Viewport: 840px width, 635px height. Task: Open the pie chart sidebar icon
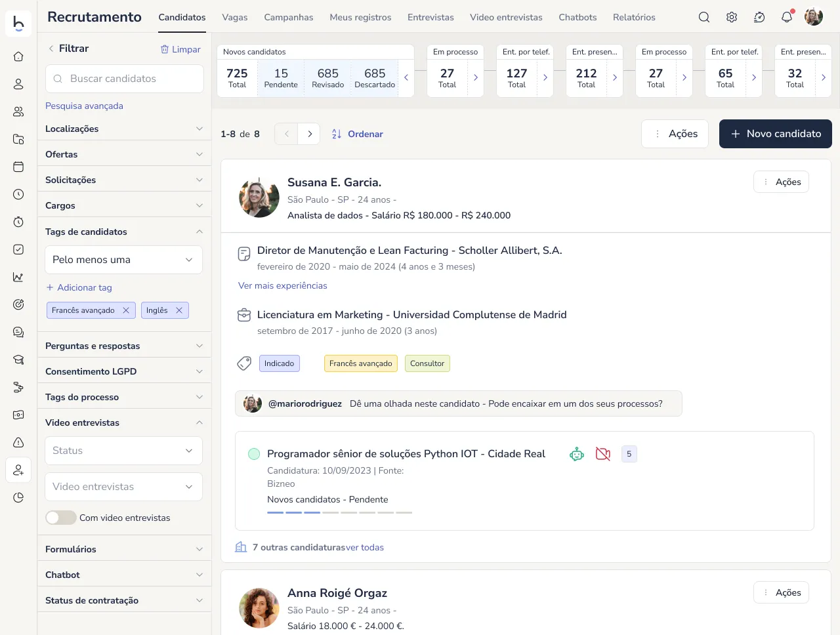coord(18,497)
